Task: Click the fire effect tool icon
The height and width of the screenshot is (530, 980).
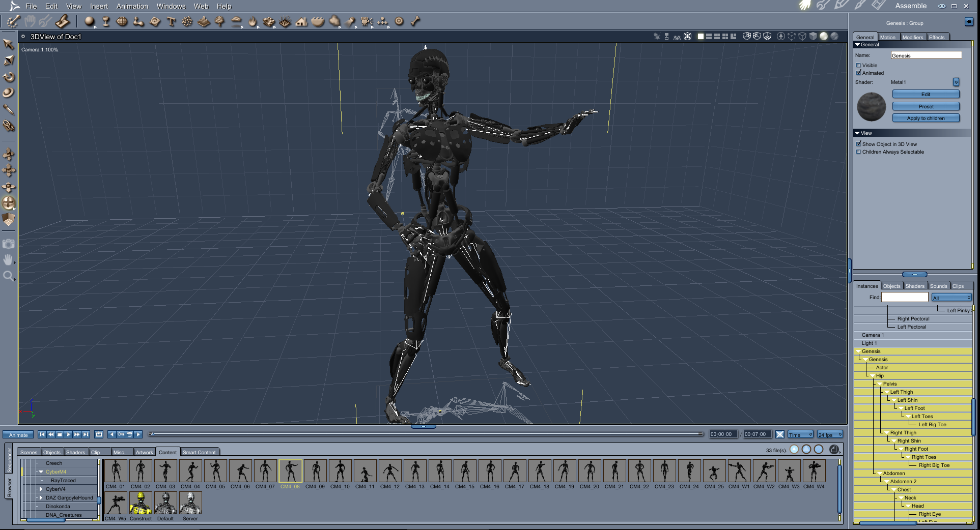Action: click(x=253, y=21)
